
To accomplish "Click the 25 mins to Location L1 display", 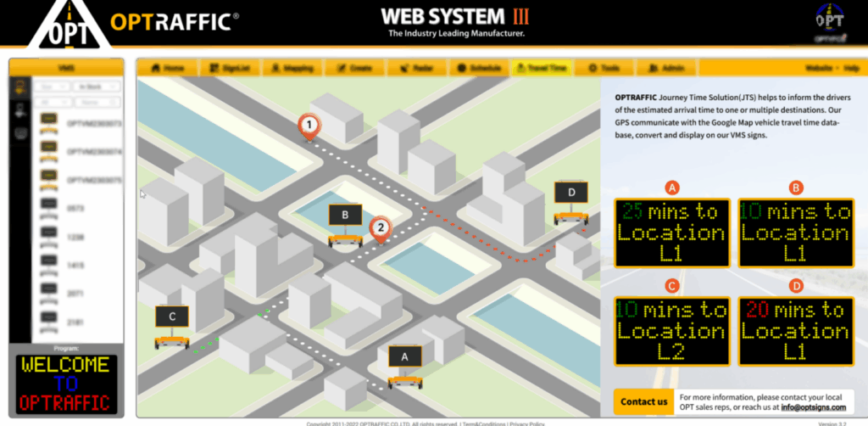I will tap(672, 233).
